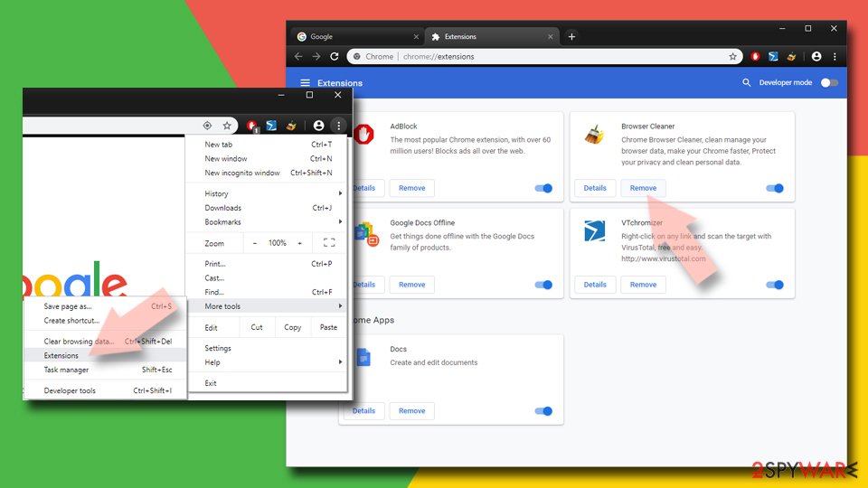Screen dimensions: 868x488
Task: Click VTchromizer icon in front window toolbar
Action: (271, 126)
